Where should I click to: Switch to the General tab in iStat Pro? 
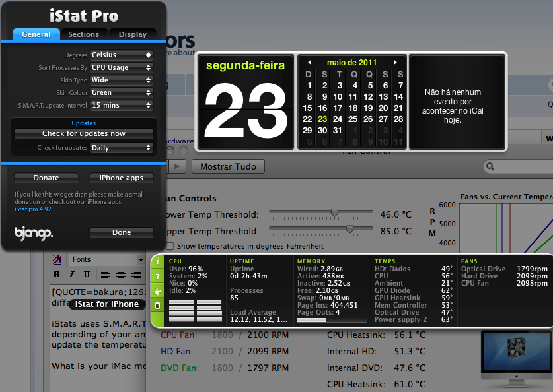pyautogui.click(x=36, y=34)
